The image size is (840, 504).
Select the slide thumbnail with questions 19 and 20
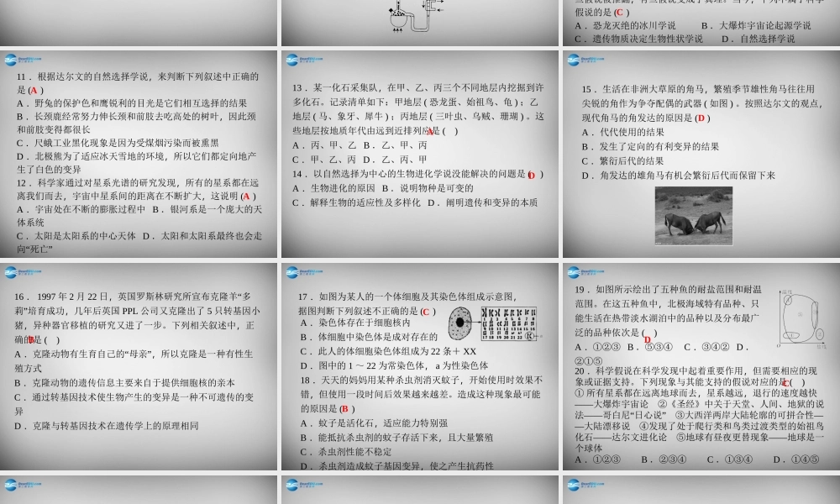(701, 366)
